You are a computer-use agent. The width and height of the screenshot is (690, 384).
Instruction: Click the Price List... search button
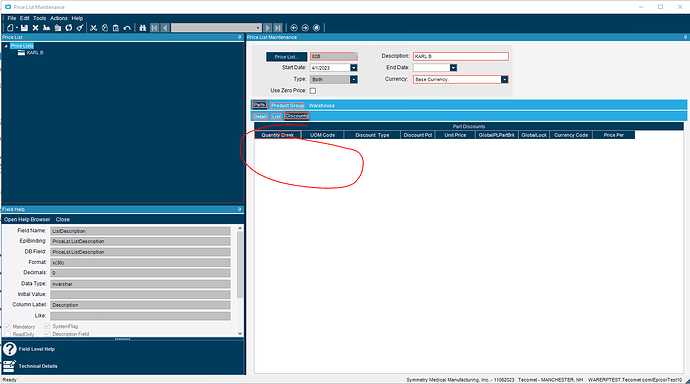(x=286, y=57)
